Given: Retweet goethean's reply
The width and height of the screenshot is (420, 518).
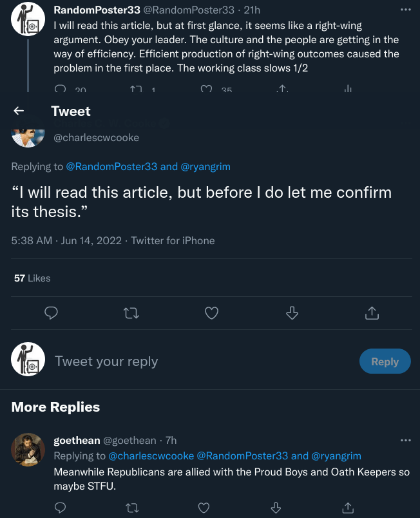Looking at the screenshot, I should tap(131, 508).
